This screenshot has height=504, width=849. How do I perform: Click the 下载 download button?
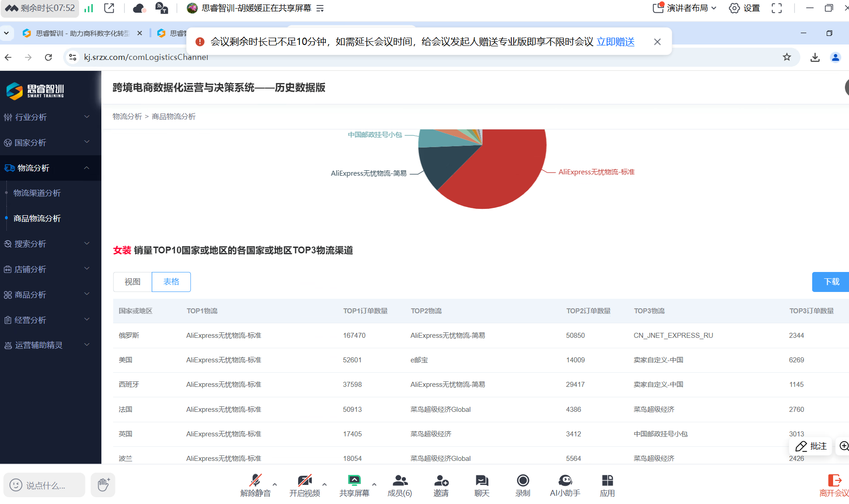click(831, 282)
